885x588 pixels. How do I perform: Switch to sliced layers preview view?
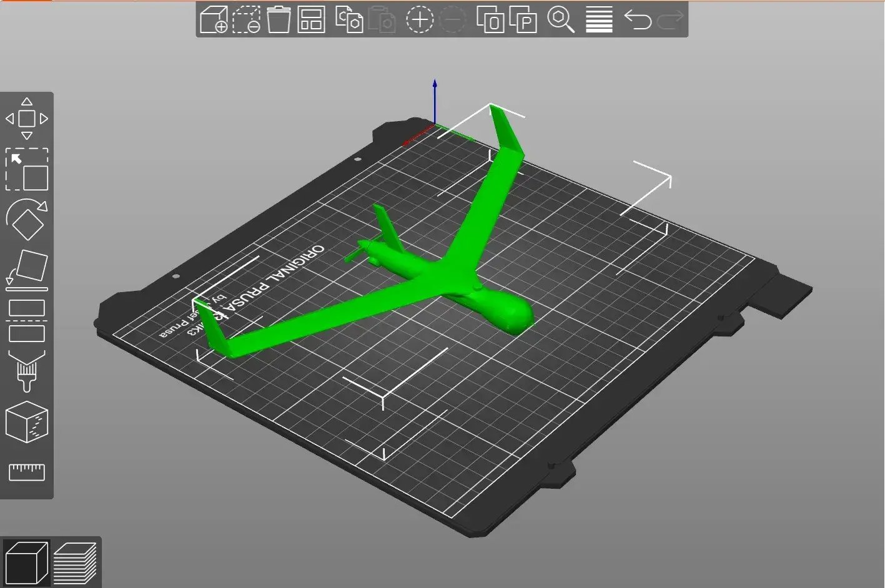click(x=75, y=562)
